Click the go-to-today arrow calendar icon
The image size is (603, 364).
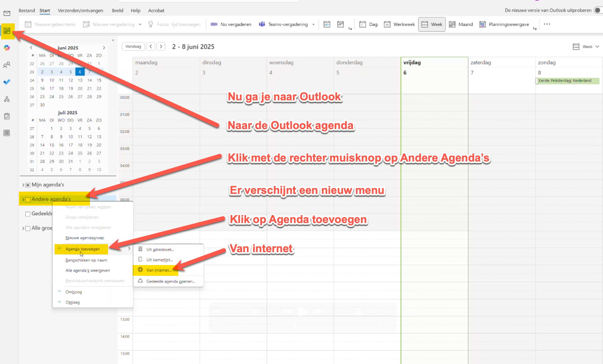pos(327,24)
